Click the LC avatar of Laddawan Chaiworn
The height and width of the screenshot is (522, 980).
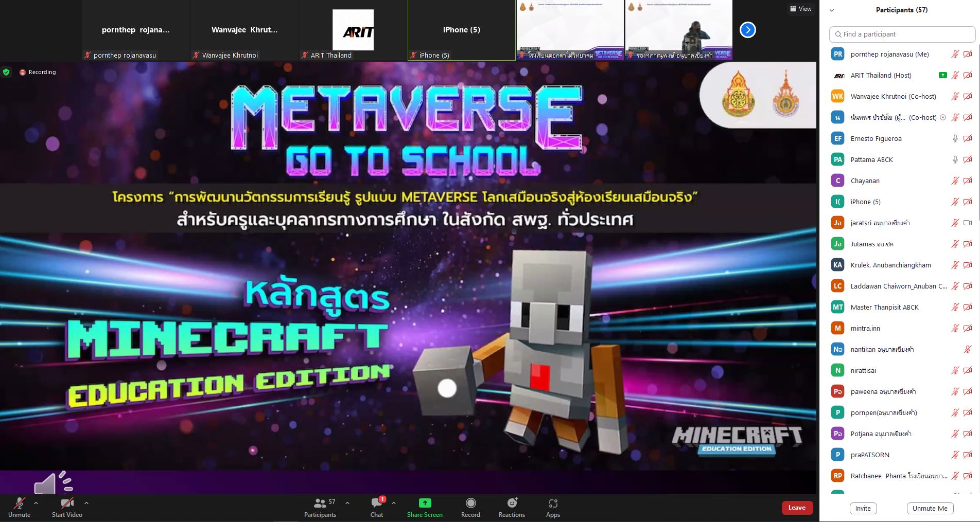(x=838, y=286)
